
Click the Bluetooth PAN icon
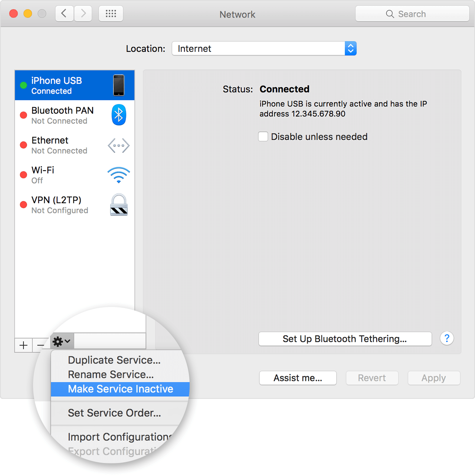(x=119, y=115)
